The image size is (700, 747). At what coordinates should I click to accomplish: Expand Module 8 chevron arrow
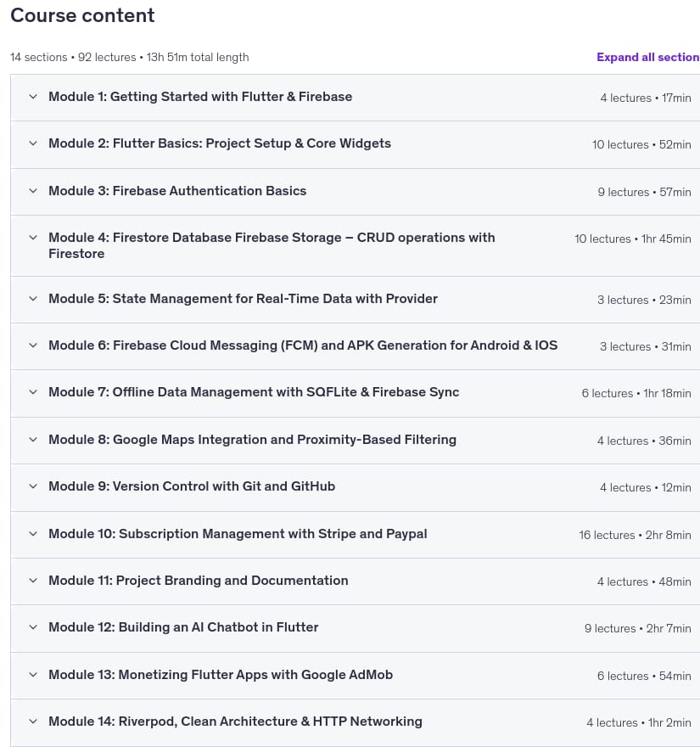point(33,440)
